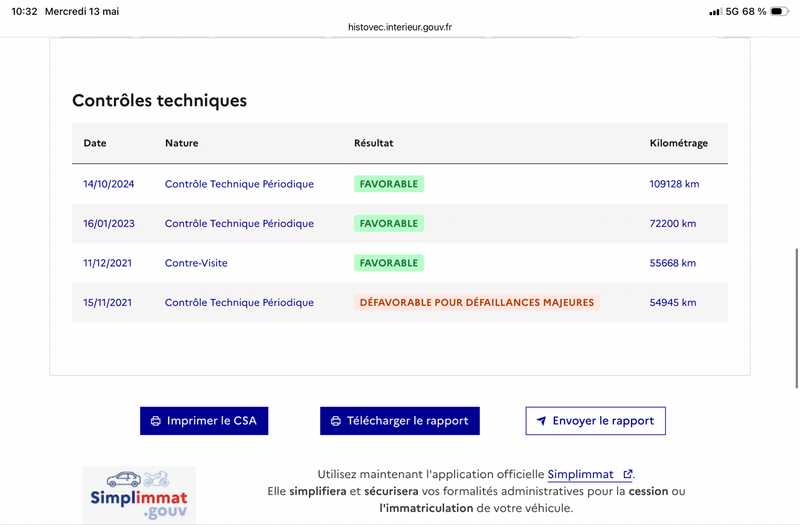Tap the cellular signal bars icon
This screenshot has width=800, height=525.
click(x=715, y=12)
